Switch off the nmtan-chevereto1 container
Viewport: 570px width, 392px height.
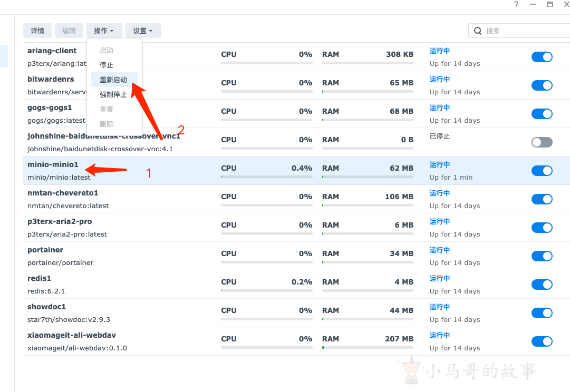pos(542,199)
